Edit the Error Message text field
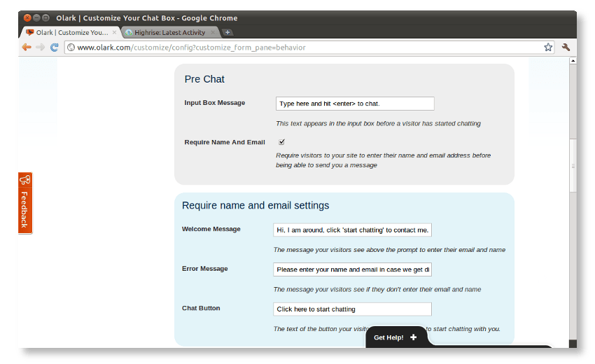Viewport: 595px width, 364px height. 352,269
